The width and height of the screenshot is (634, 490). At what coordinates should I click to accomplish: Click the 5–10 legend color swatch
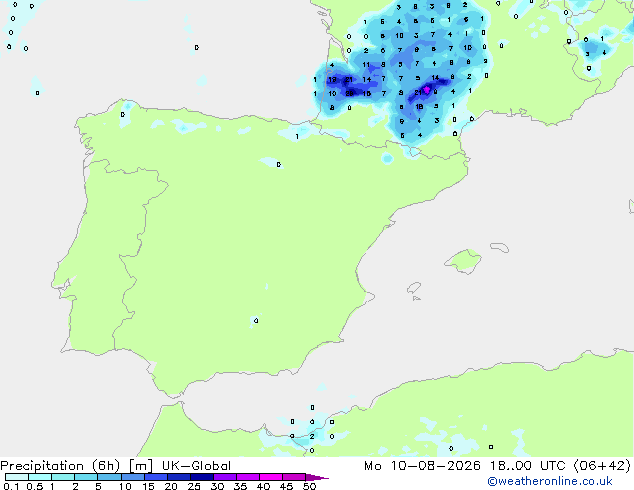coord(109,477)
